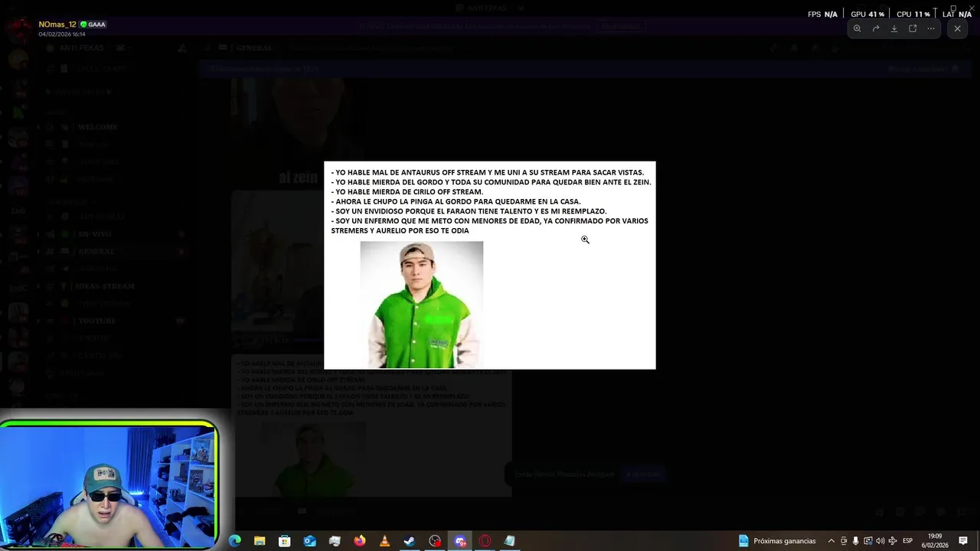Click the microphone icon in system tray
The height and width of the screenshot is (551, 980).
856,541
